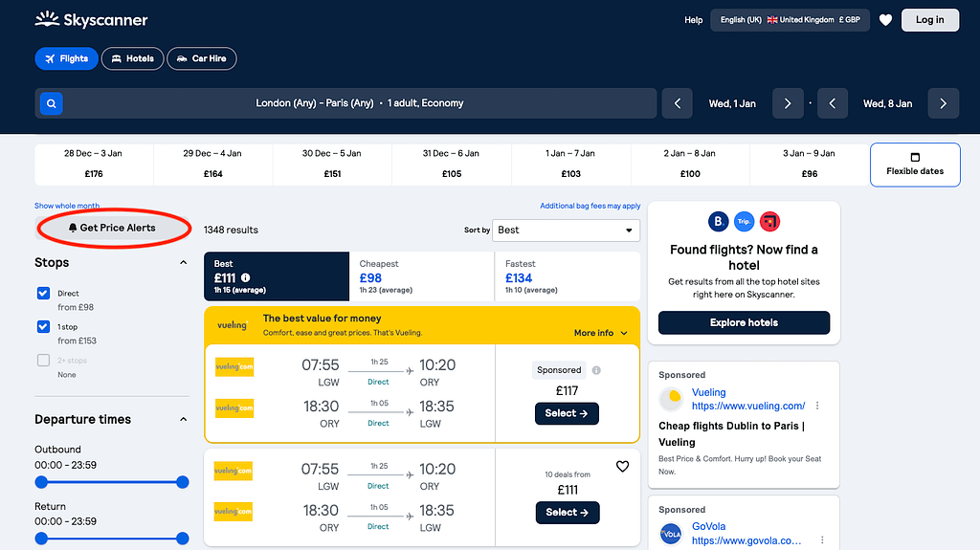Click the Booking.com B logo
Image resolution: width=980 pixels, height=550 pixels.
(718, 221)
